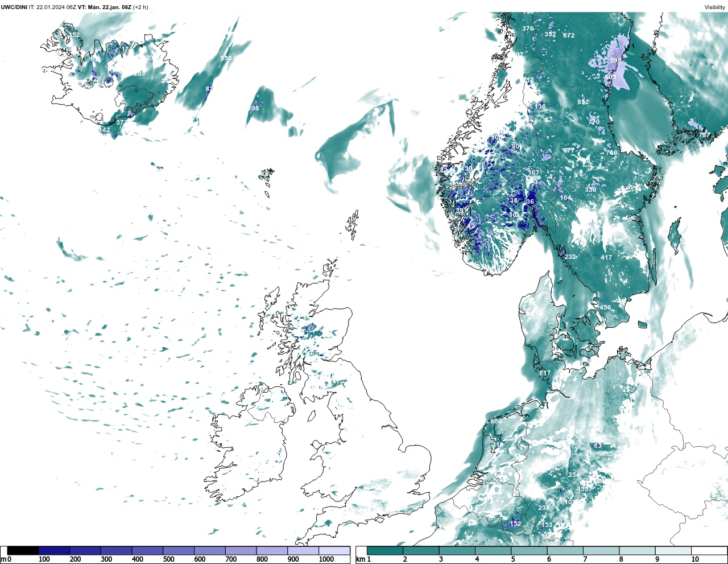Click the '456' value in southern Sweden
The image size is (728, 564).
tap(605, 307)
